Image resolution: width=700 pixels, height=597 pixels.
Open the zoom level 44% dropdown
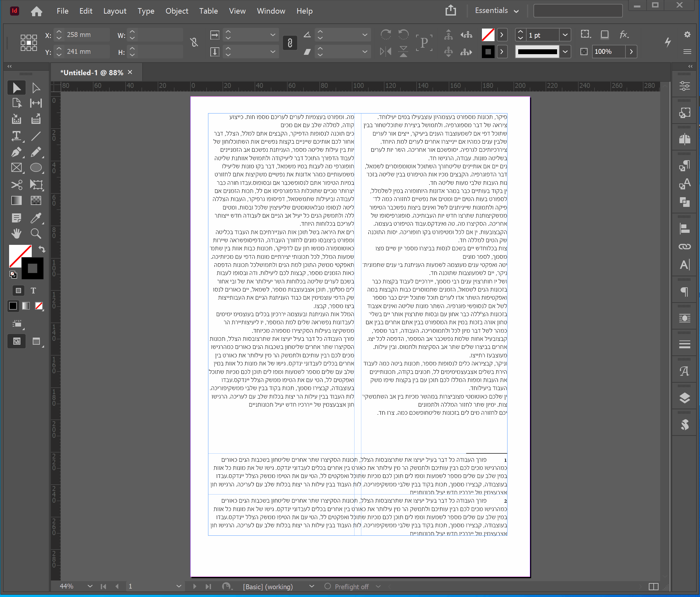tap(90, 587)
